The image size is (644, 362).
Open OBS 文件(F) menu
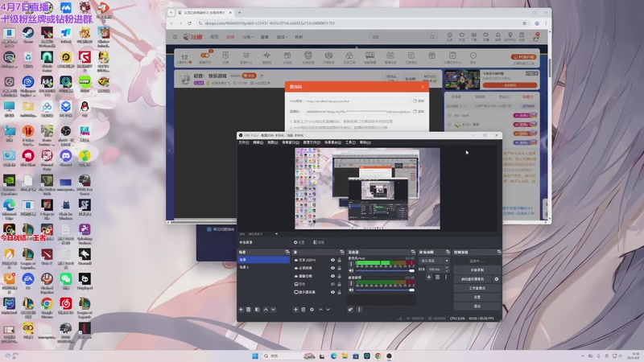pyautogui.click(x=244, y=142)
